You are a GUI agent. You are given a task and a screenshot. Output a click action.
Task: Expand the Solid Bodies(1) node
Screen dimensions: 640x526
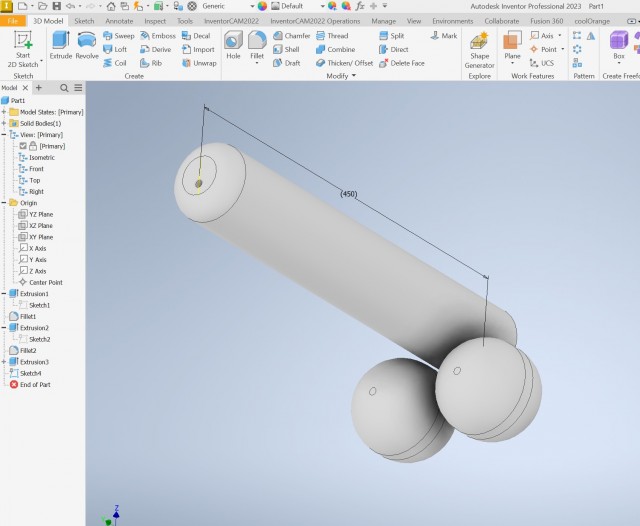click(4, 123)
